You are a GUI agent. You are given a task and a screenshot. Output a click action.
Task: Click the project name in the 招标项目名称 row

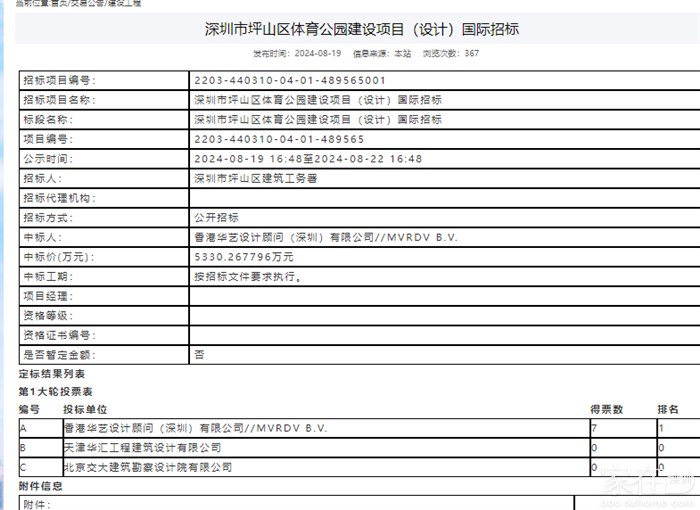(x=317, y=100)
